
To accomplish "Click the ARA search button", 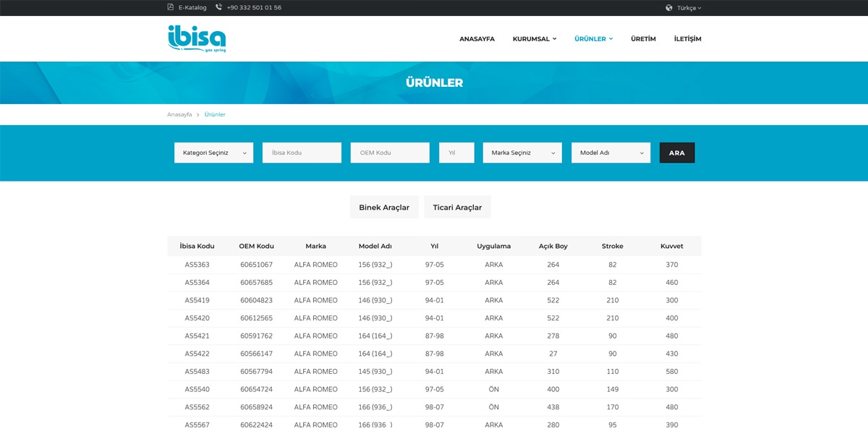I will point(677,153).
